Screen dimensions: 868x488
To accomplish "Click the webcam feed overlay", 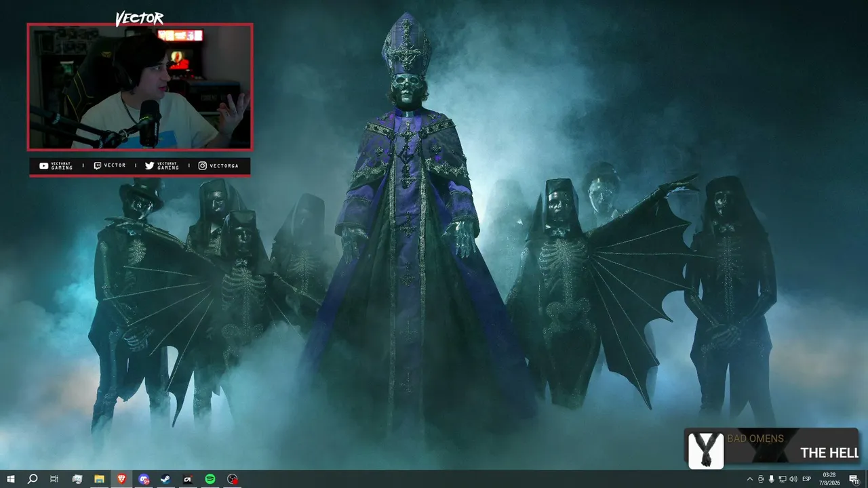I will click(140, 87).
